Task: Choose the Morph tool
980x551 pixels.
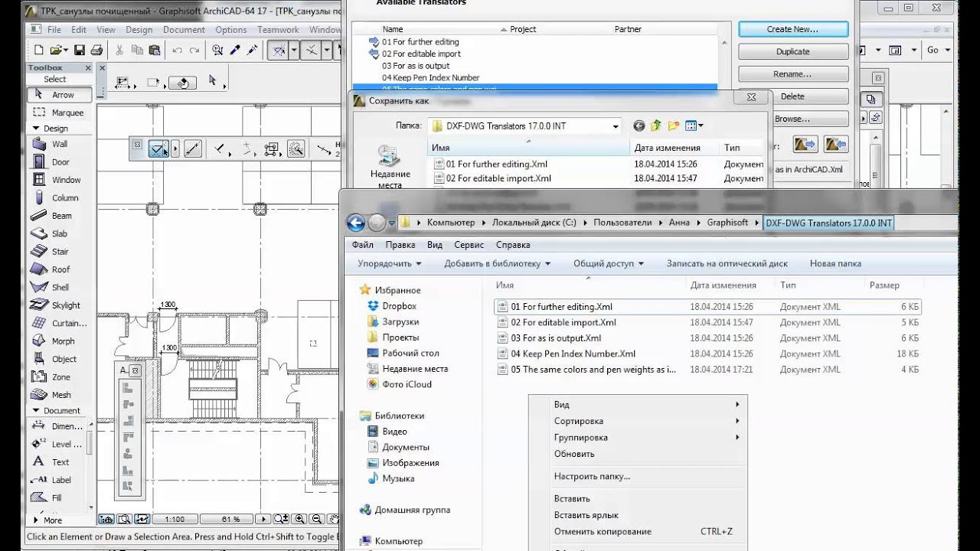Action: click(60, 341)
